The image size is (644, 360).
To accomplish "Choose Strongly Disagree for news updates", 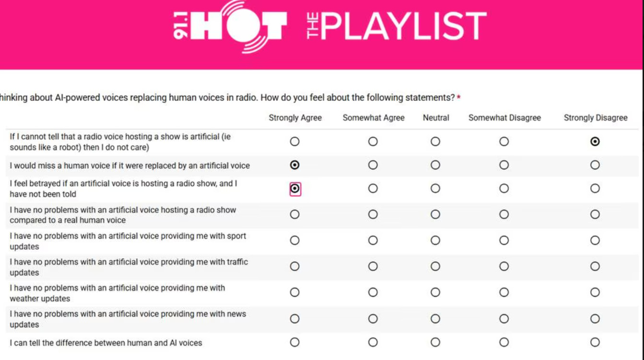I will (595, 319).
